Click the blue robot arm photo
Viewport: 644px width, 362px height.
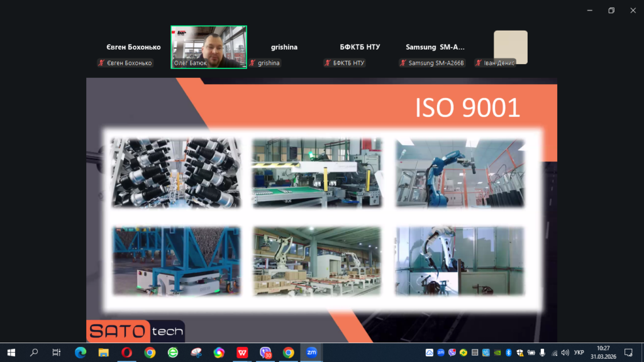(x=460, y=172)
